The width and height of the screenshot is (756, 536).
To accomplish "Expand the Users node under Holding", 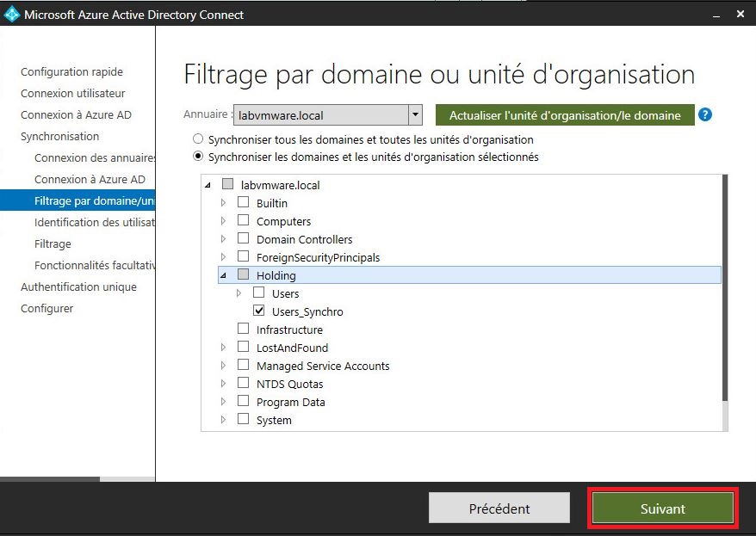I will coord(239,293).
